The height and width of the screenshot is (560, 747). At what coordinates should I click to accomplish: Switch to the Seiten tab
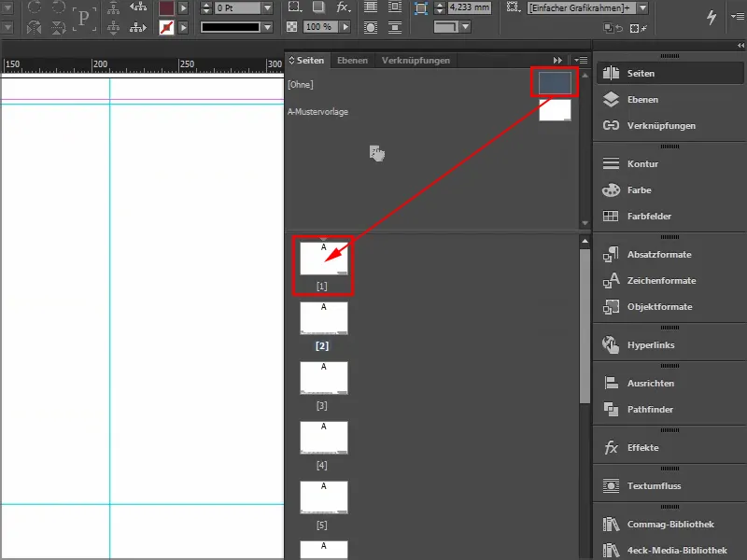[x=306, y=61]
